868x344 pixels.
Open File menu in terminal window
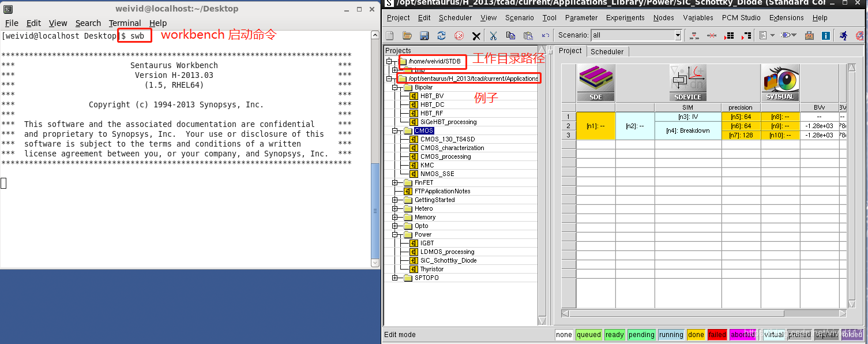(12, 23)
